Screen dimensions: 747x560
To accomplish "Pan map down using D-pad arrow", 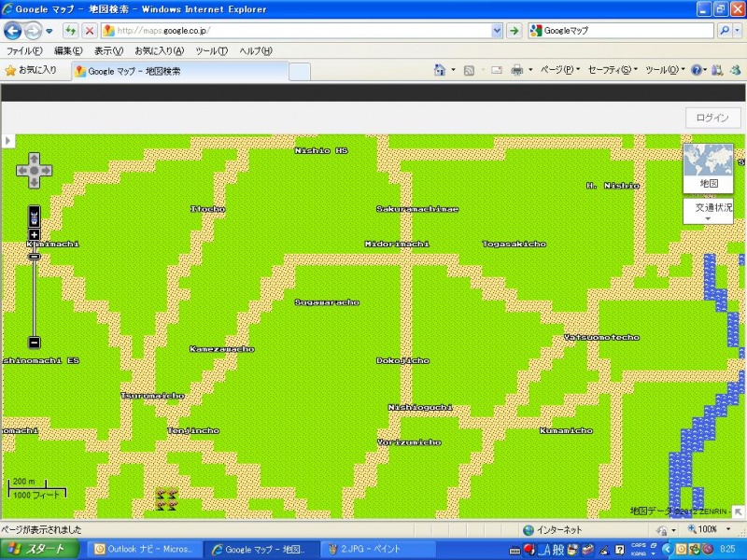I will (35, 182).
